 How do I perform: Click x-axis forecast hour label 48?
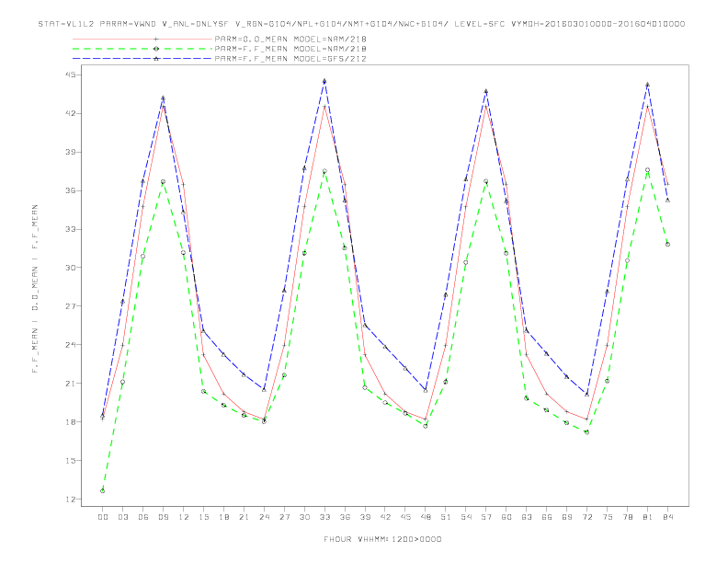[426, 517]
